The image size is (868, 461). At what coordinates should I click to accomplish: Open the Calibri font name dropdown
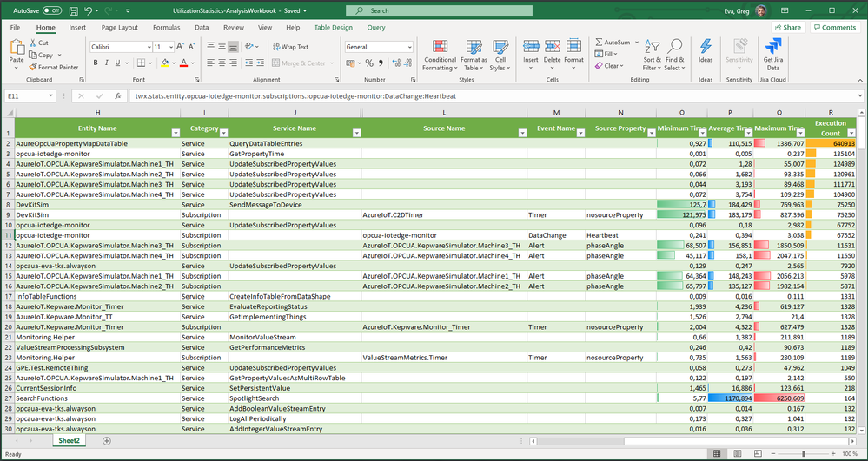149,47
